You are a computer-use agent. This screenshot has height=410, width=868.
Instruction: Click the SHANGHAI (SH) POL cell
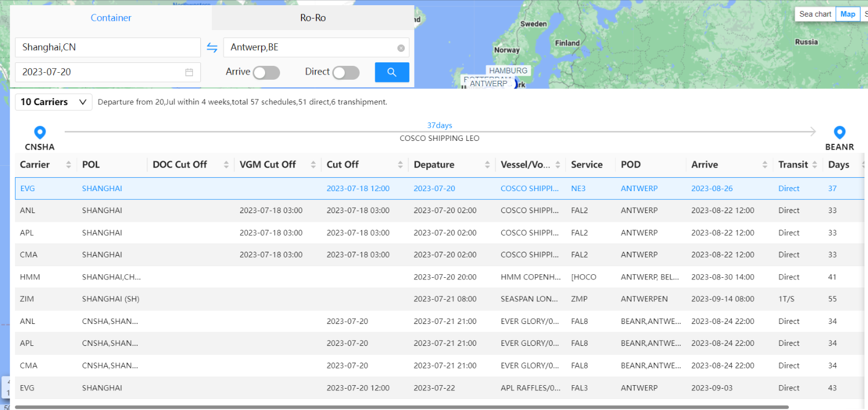[x=111, y=299]
